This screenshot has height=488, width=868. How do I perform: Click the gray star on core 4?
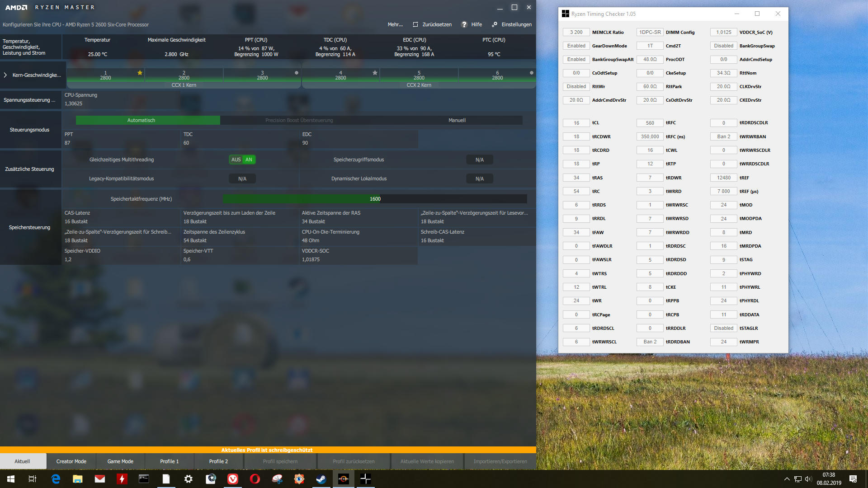point(375,73)
